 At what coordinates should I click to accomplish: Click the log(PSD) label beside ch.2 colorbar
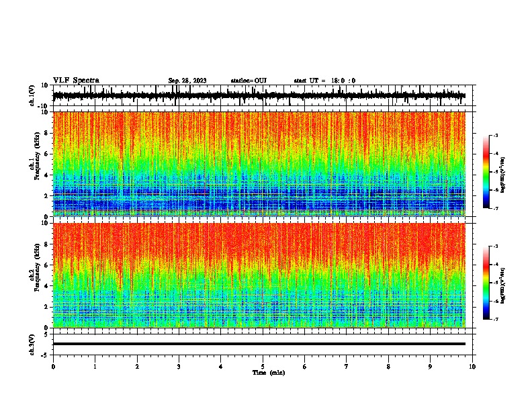pyautogui.click(x=502, y=285)
